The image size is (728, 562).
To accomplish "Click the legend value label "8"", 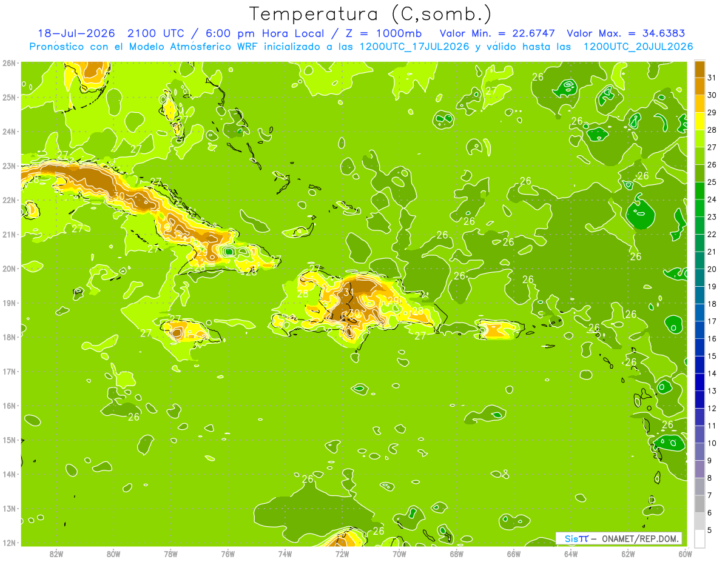I will pos(710,478).
